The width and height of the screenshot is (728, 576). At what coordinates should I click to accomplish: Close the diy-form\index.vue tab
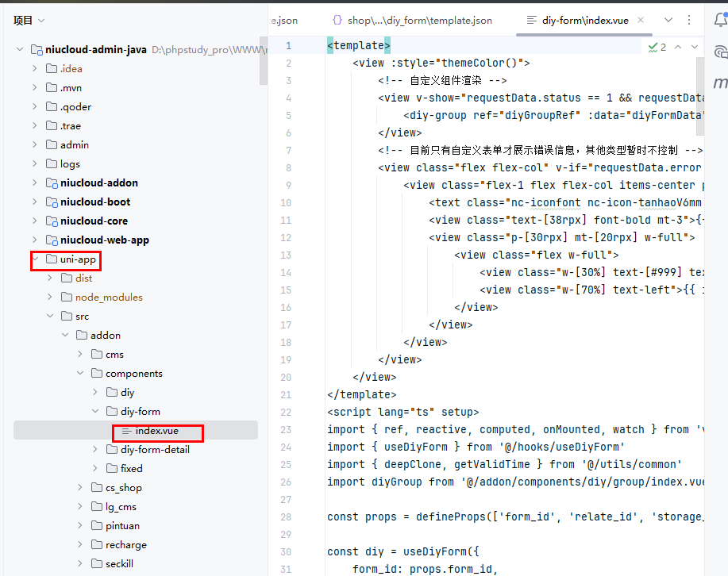click(x=640, y=20)
